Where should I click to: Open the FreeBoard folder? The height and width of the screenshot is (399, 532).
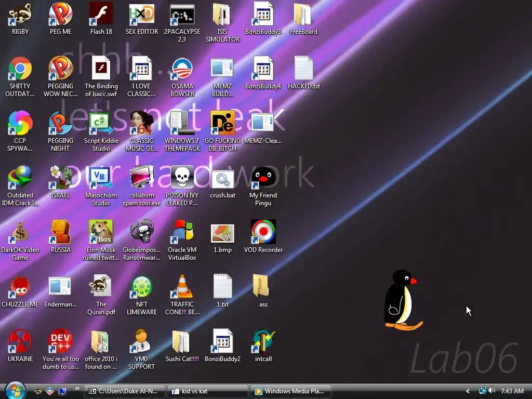303,14
